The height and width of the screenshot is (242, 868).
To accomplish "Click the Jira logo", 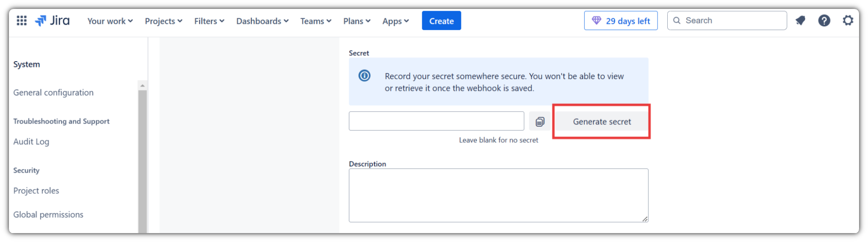I will [x=52, y=20].
